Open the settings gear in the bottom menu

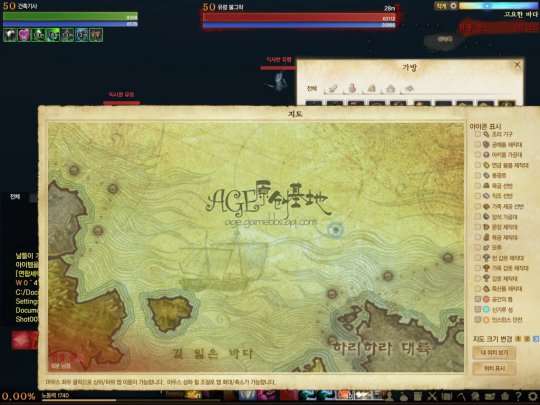(x=533, y=396)
